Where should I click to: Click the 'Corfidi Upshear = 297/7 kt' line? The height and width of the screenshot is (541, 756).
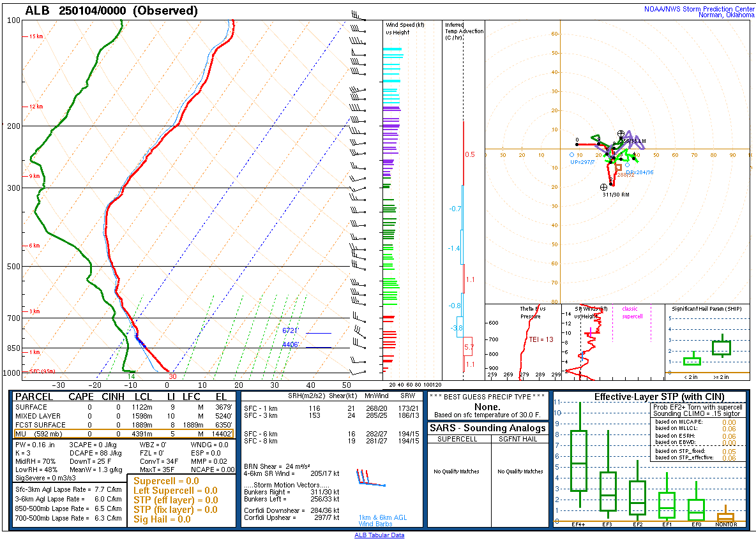(292, 518)
